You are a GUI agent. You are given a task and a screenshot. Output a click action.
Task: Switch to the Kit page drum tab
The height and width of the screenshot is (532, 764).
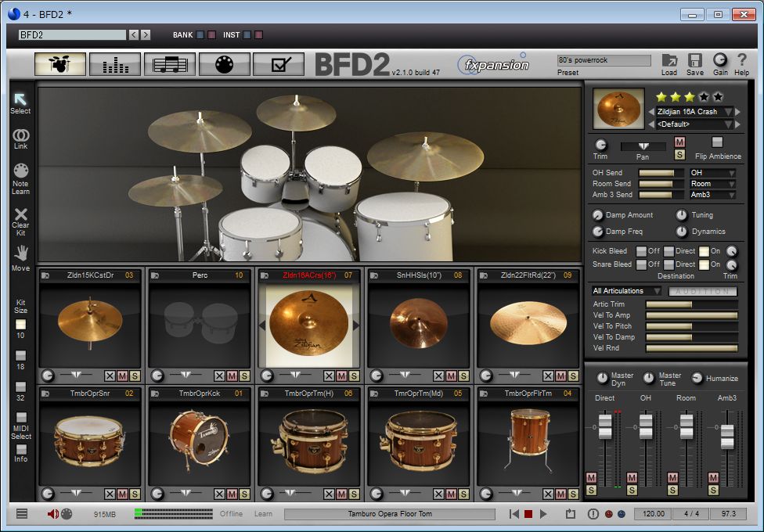[x=60, y=64]
